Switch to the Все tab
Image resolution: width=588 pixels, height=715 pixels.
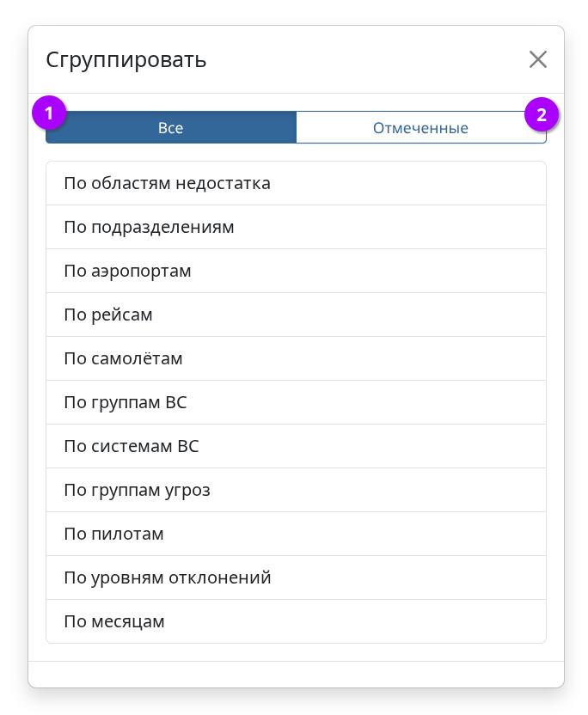pyautogui.click(x=171, y=128)
